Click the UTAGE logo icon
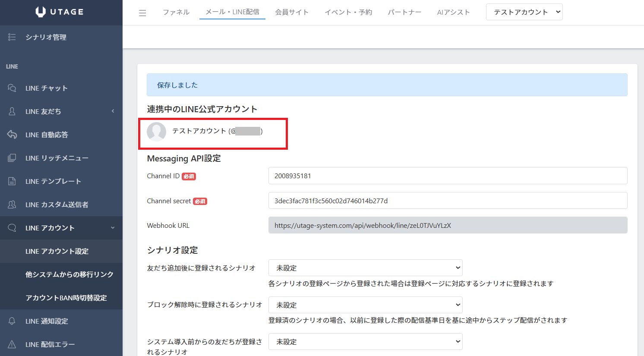 (41, 12)
